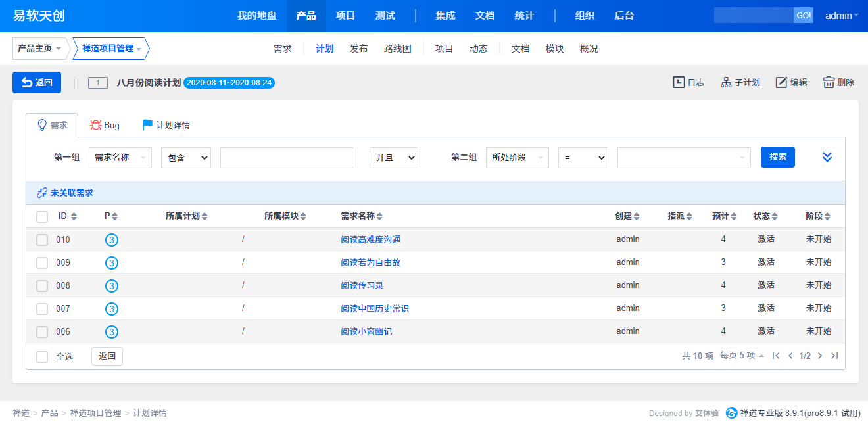The height and width of the screenshot is (426, 868).
Task: Sort by 指派 column arrows
Action: 689,216
